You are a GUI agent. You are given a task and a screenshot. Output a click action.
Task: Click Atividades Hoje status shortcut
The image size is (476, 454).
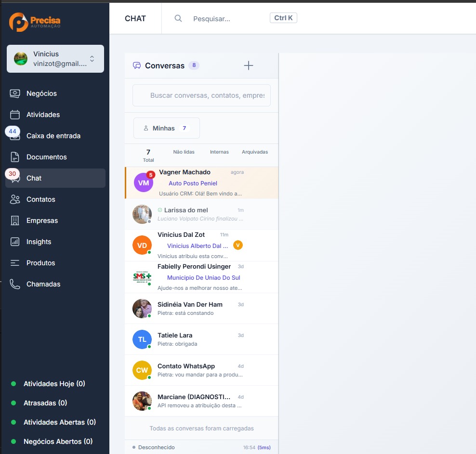pos(54,384)
